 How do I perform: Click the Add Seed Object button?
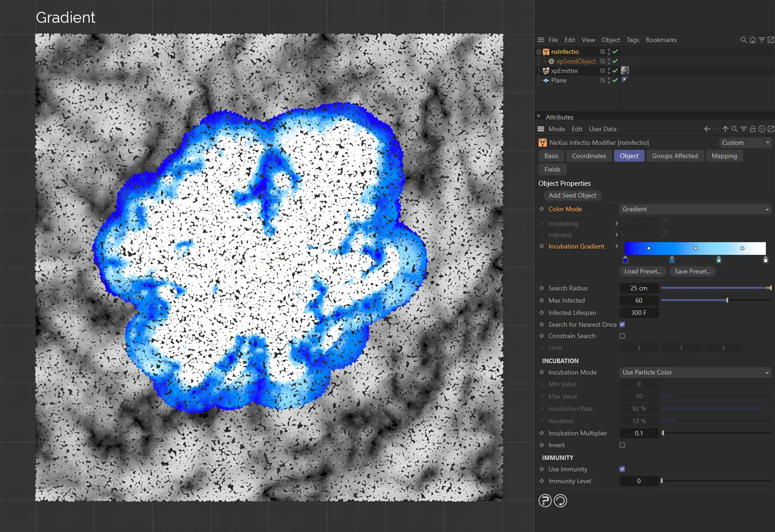[572, 195]
